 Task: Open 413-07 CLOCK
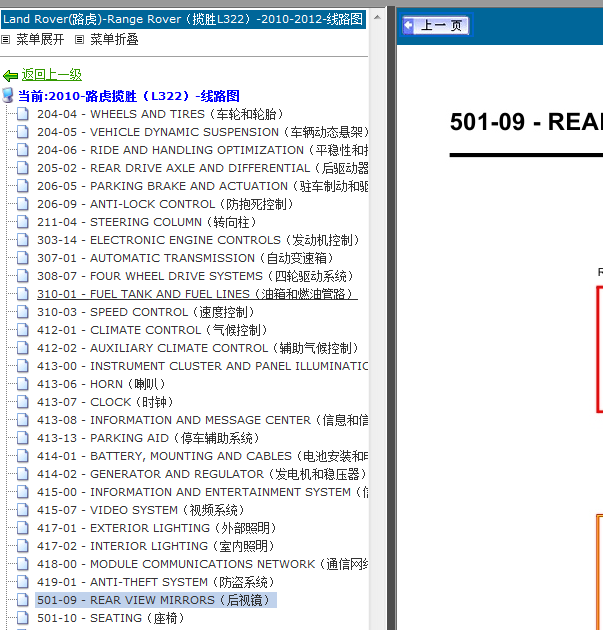[105, 402]
